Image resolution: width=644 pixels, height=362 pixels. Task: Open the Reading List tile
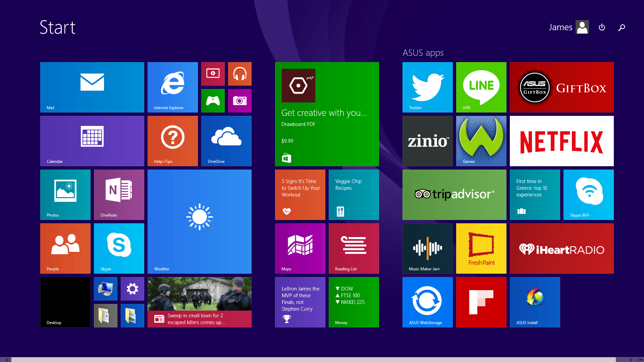(x=354, y=248)
